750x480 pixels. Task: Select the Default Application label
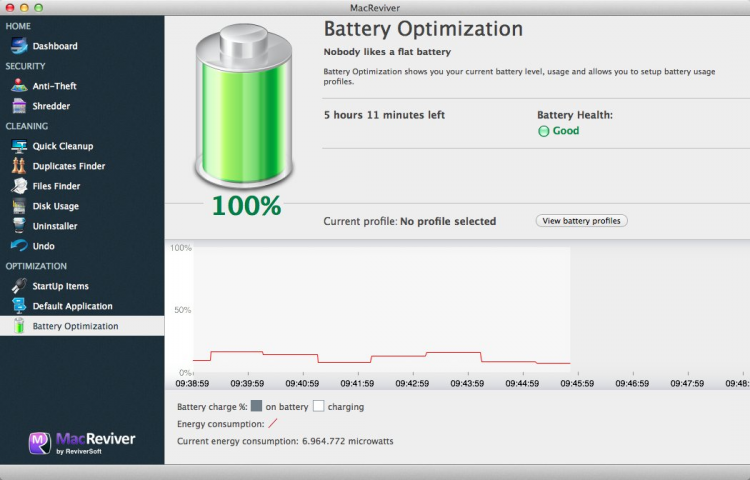72,306
